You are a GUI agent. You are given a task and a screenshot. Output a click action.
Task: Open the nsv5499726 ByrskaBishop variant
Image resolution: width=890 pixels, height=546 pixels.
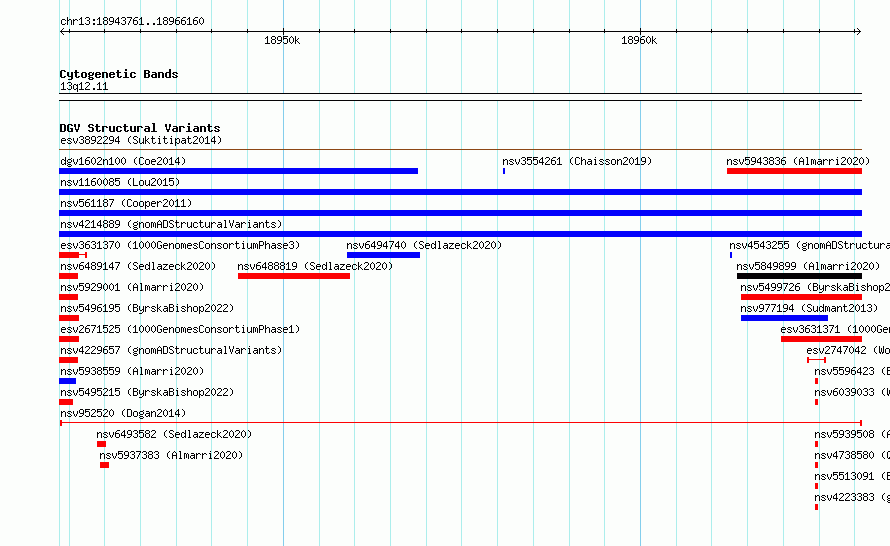(x=815, y=287)
